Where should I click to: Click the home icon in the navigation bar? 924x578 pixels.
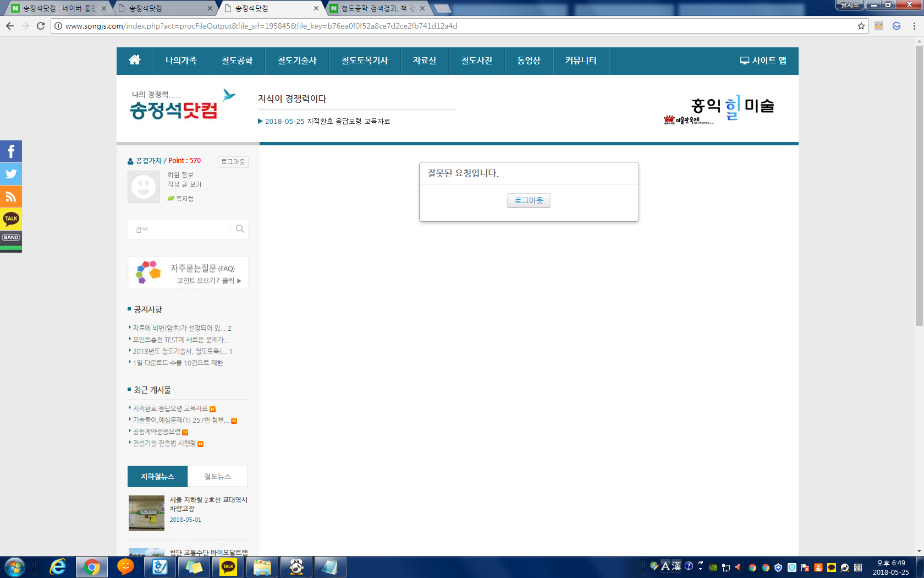tap(135, 61)
